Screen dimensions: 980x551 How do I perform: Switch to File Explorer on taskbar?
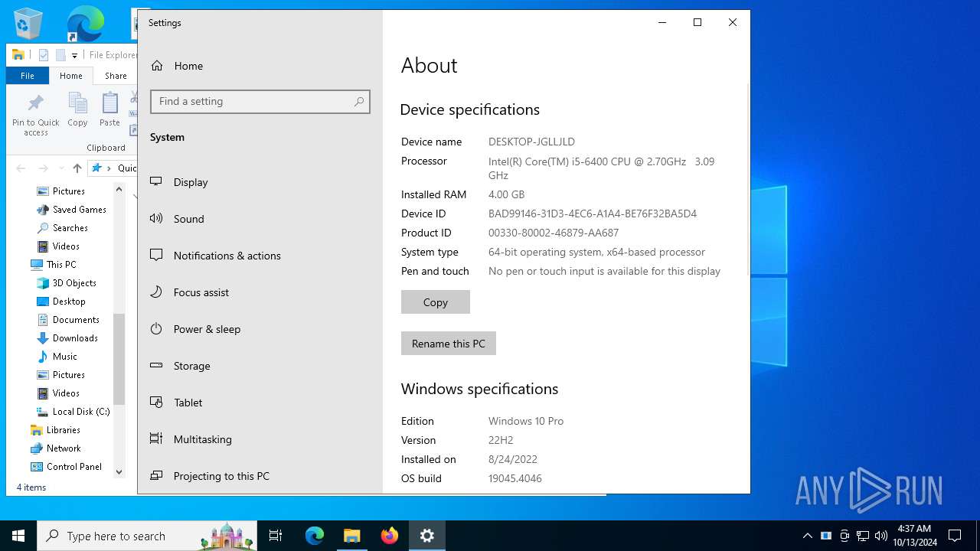351,536
